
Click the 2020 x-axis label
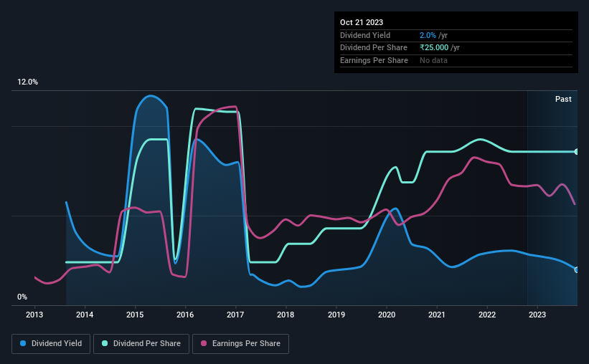coord(387,315)
